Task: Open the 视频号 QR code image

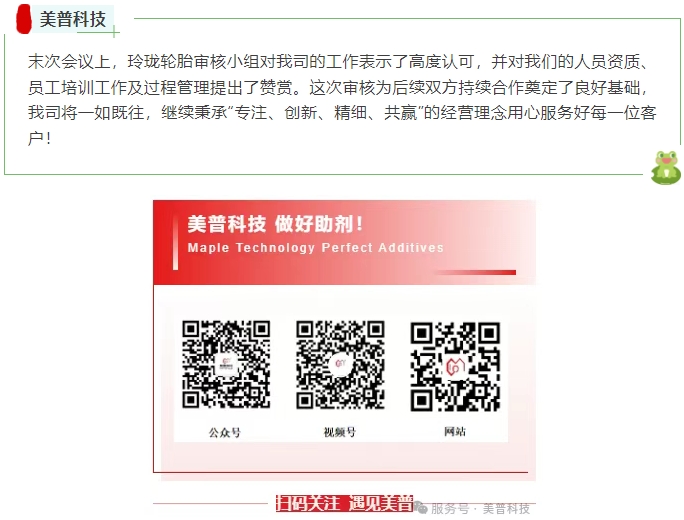Action: 340,365
